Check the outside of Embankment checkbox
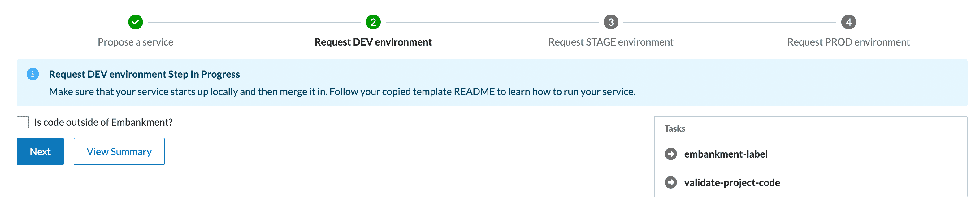 23,123
